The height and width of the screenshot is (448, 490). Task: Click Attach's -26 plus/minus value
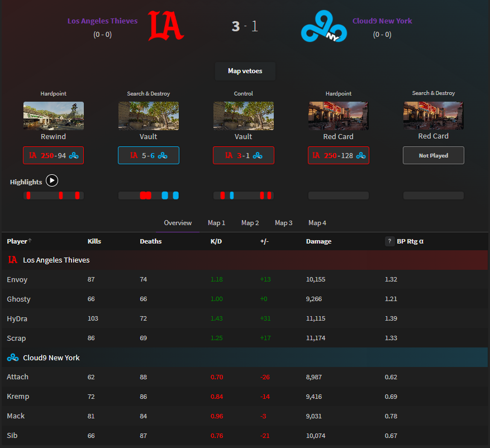pos(265,377)
